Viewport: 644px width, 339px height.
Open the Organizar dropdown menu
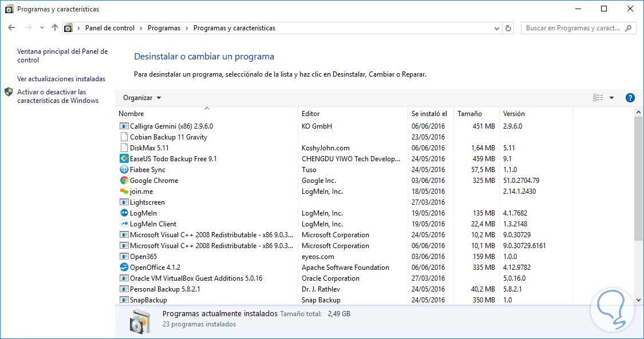(142, 98)
